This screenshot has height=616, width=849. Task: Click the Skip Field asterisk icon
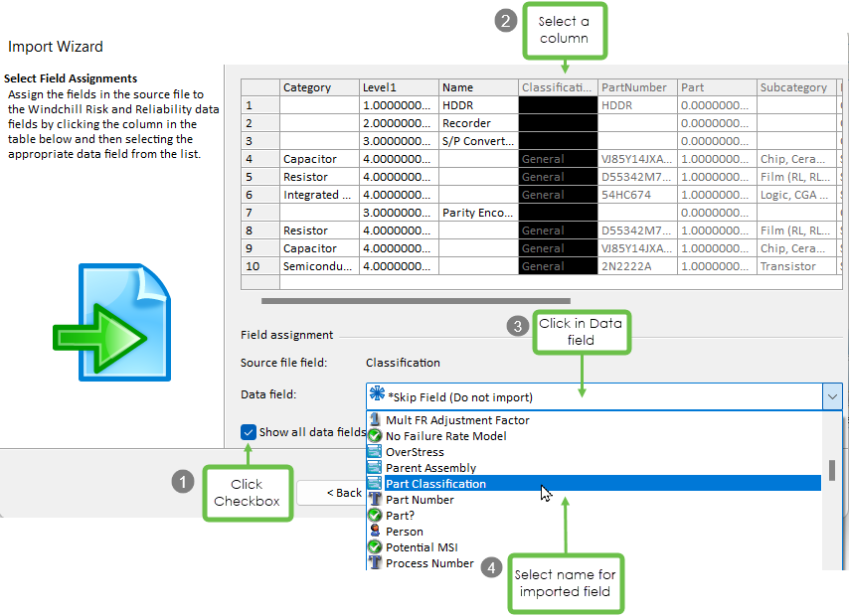point(377,393)
